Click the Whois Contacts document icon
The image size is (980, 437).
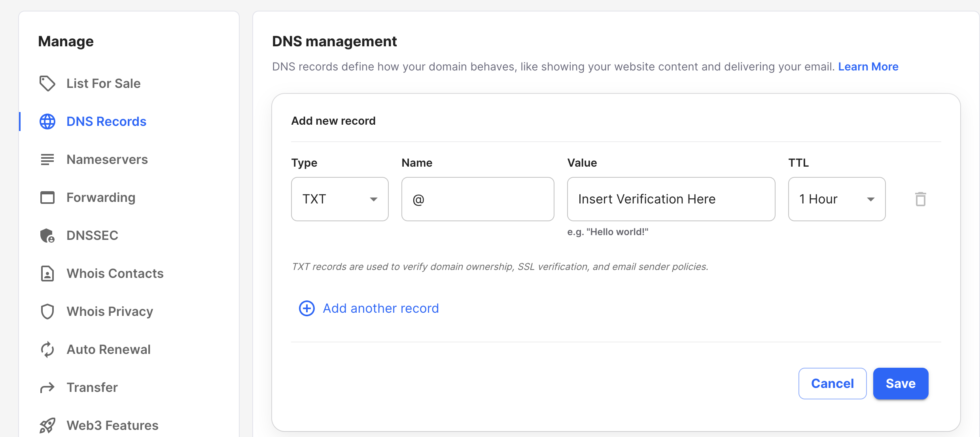point(47,274)
